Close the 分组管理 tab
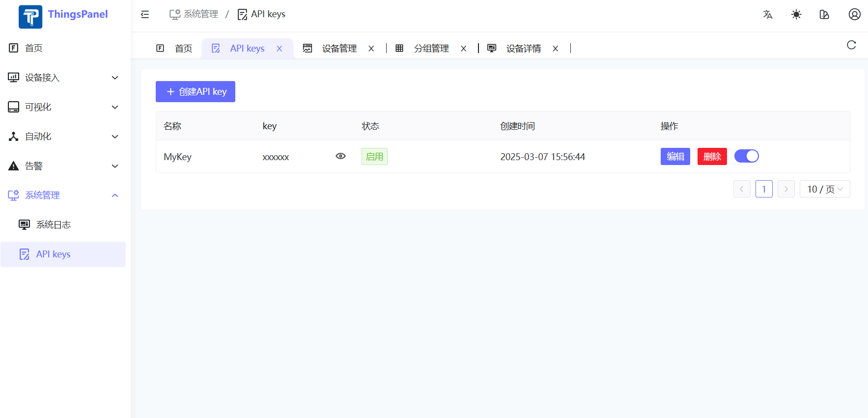The height and width of the screenshot is (418, 868). tap(463, 49)
